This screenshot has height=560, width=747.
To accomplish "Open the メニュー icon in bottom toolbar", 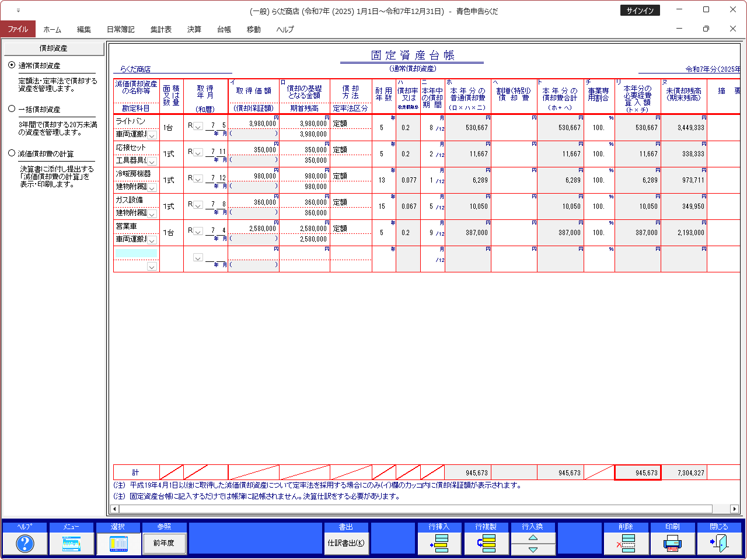I will click(71, 543).
